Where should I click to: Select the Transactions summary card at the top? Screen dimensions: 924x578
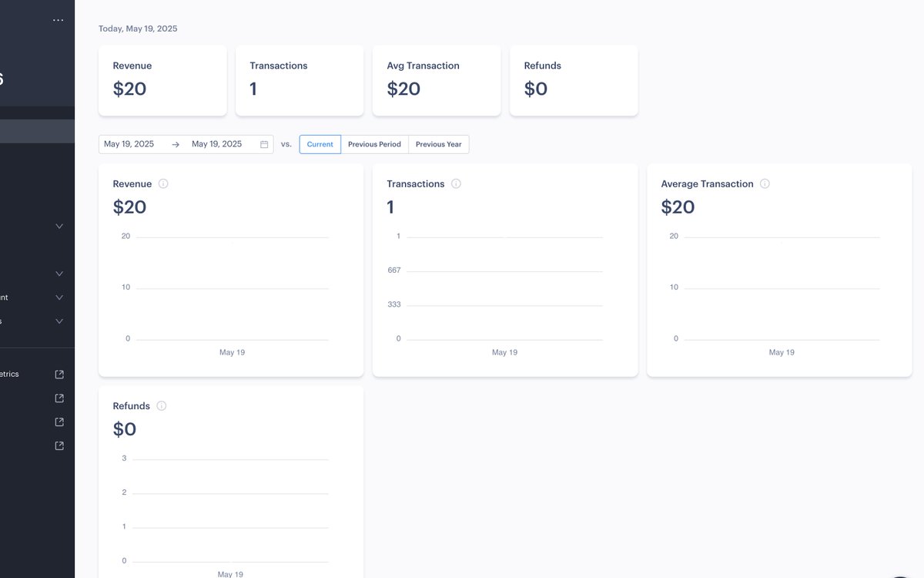(300, 80)
